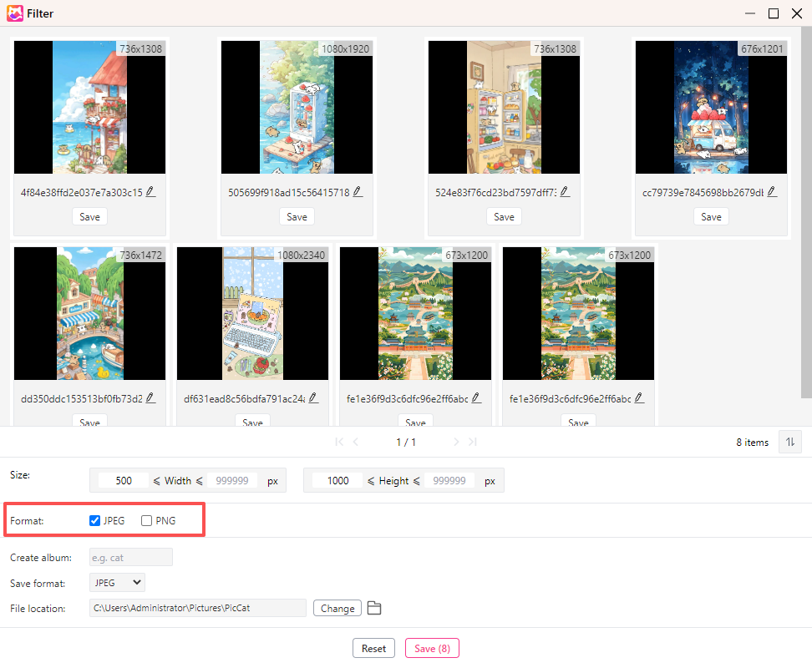Viewport: 812px width, 668px height.
Task: Click the page indicator 1 / 1
Action: coord(406,443)
